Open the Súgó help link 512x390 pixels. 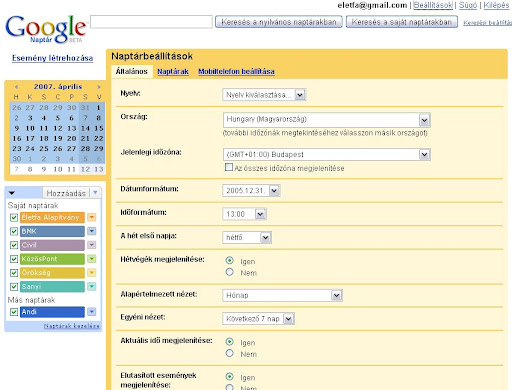coord(468,5)
